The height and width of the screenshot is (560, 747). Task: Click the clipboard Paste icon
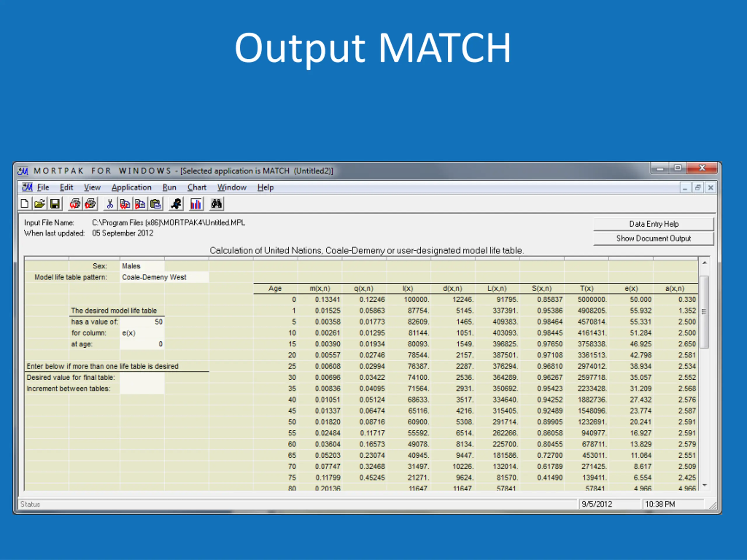[155, 204]
